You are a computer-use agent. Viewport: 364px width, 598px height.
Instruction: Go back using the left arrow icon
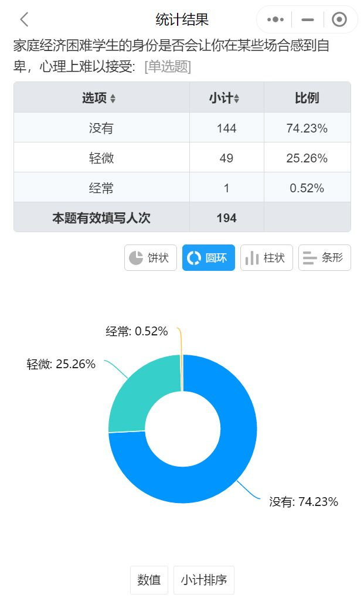(x=24, y=19)
